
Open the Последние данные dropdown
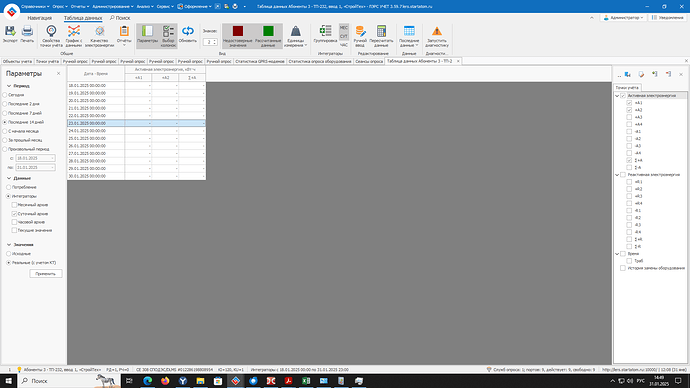[409, 36]
